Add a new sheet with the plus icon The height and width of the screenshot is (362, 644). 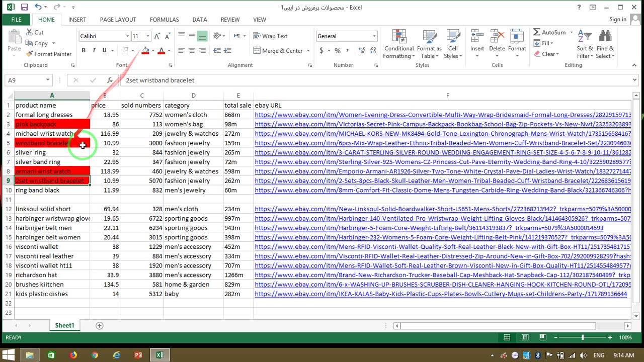[99, 326]
